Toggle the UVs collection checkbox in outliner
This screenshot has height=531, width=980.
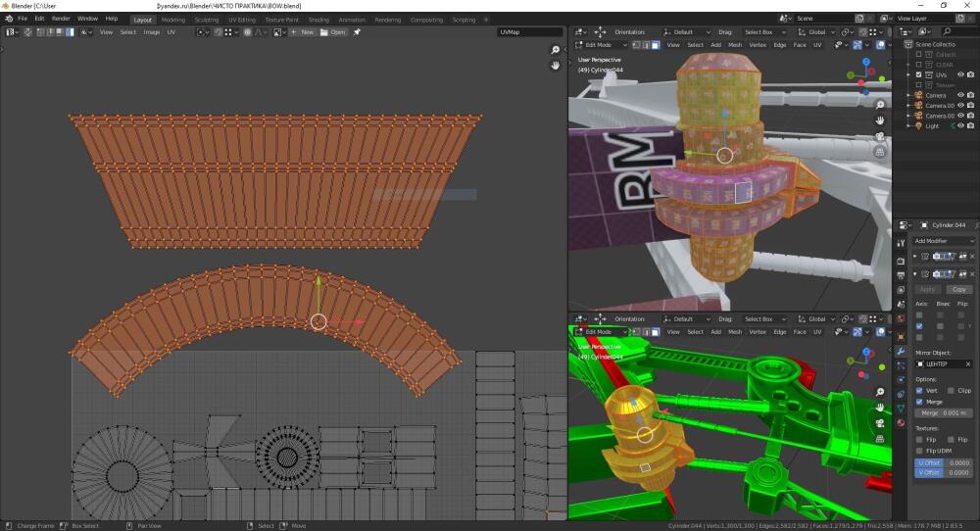pyautogui.click(x=919, y=75)
